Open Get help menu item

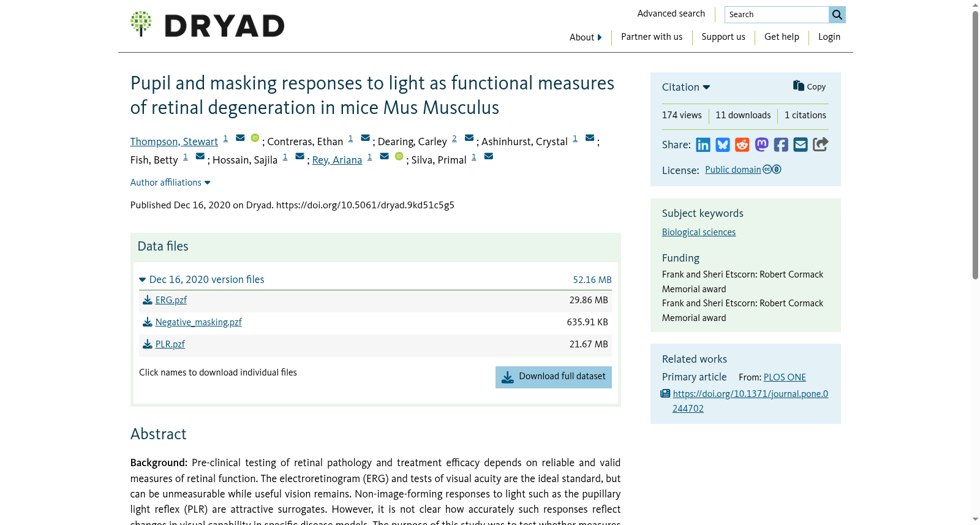tap(782, 37)
